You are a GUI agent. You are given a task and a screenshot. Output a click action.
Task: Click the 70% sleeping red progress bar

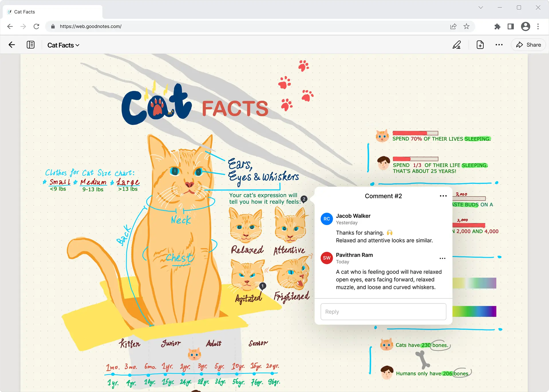(x=415, y=133)
